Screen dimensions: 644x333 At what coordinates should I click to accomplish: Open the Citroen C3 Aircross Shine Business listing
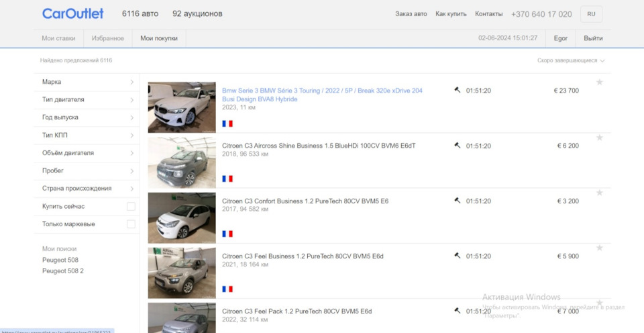point(319,146)
